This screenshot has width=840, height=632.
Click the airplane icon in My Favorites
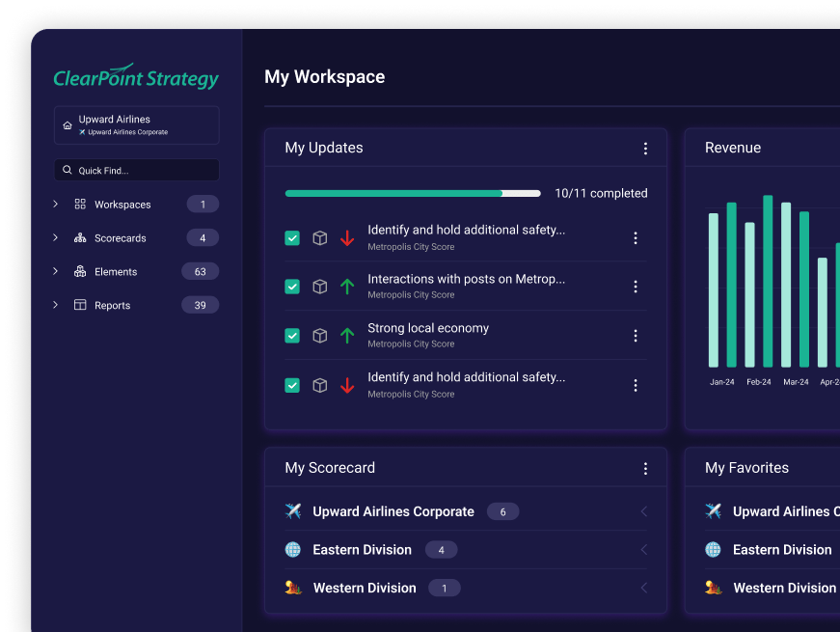tap(713, 510)
